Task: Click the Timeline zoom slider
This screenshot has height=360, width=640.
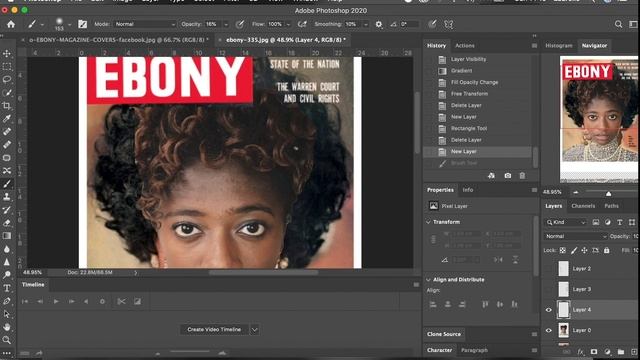Action: coord(190,352)
